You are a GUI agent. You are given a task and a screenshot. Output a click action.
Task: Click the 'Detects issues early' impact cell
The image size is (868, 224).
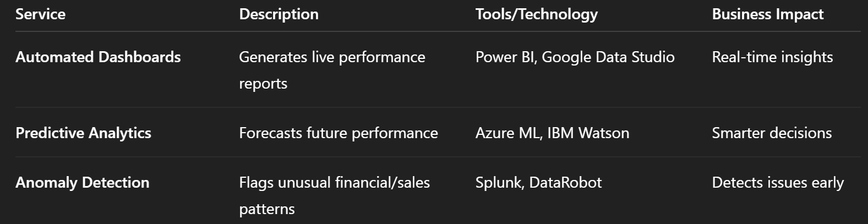[778, 183]
